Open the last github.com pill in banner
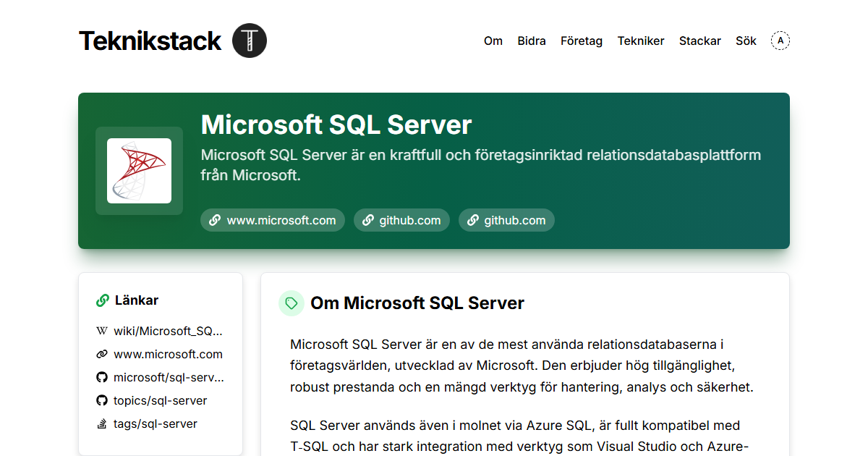This screenshot has height=456, width=868. tap(506, 220)
